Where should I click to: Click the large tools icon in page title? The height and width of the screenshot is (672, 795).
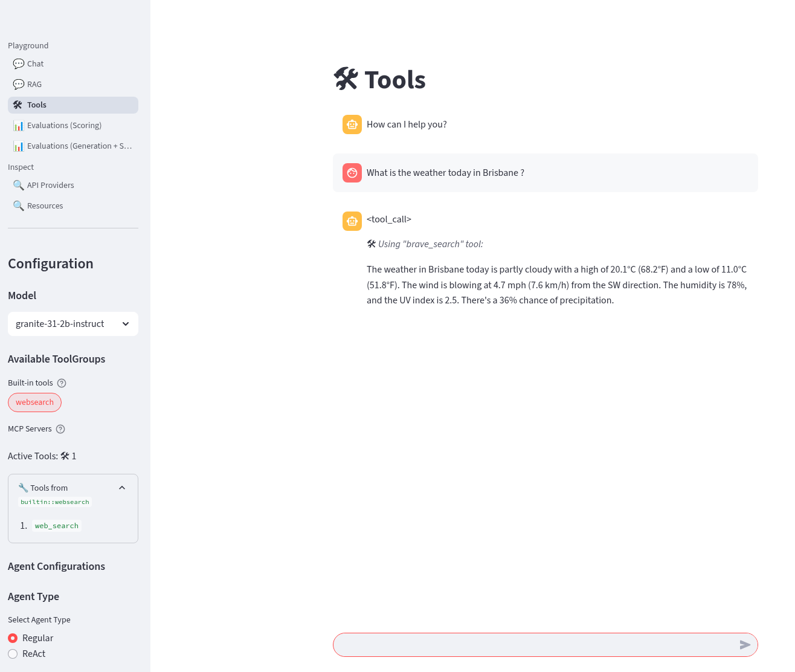pyautogui.click(x=346, y=79)
